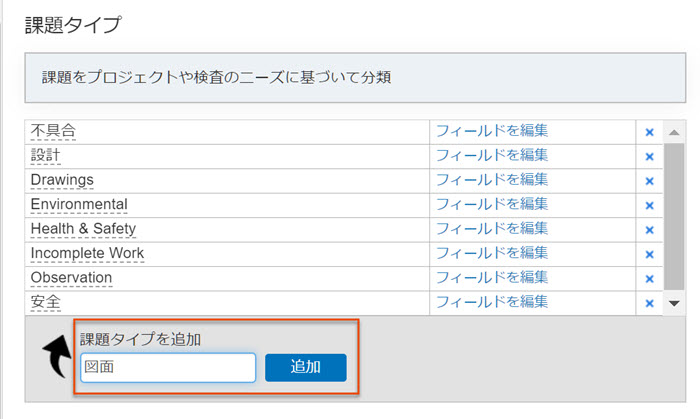The height and width of the screenshot is (419, 700).
Task: Click the issue type list scrollbar thumb
Action: 674,217
